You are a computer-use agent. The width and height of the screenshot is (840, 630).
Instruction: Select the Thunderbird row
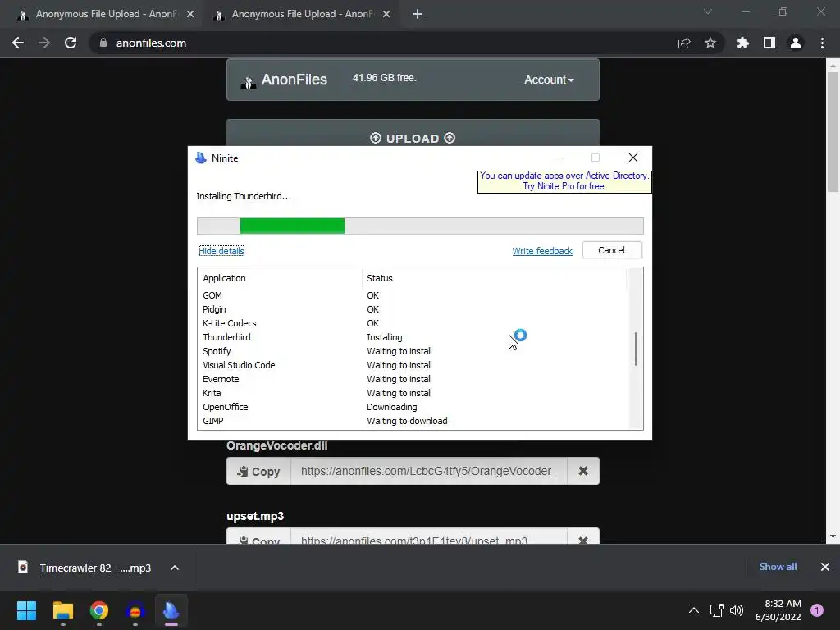point(413,337)
